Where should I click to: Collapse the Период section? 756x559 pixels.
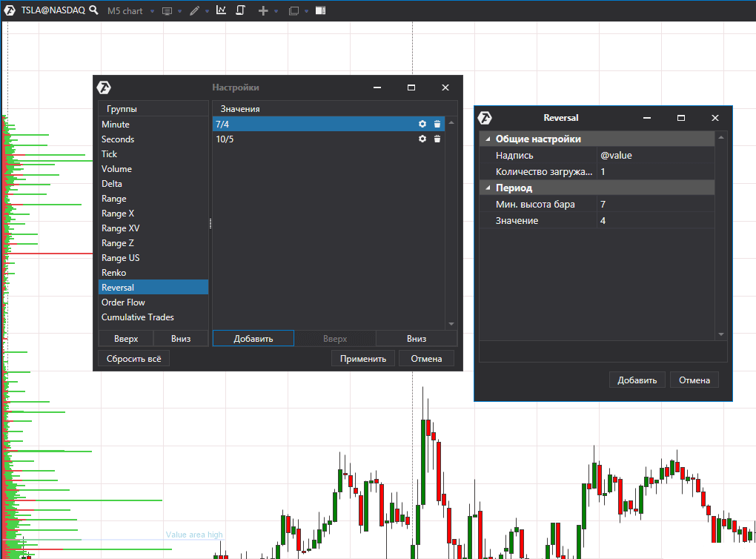[487, 188]
